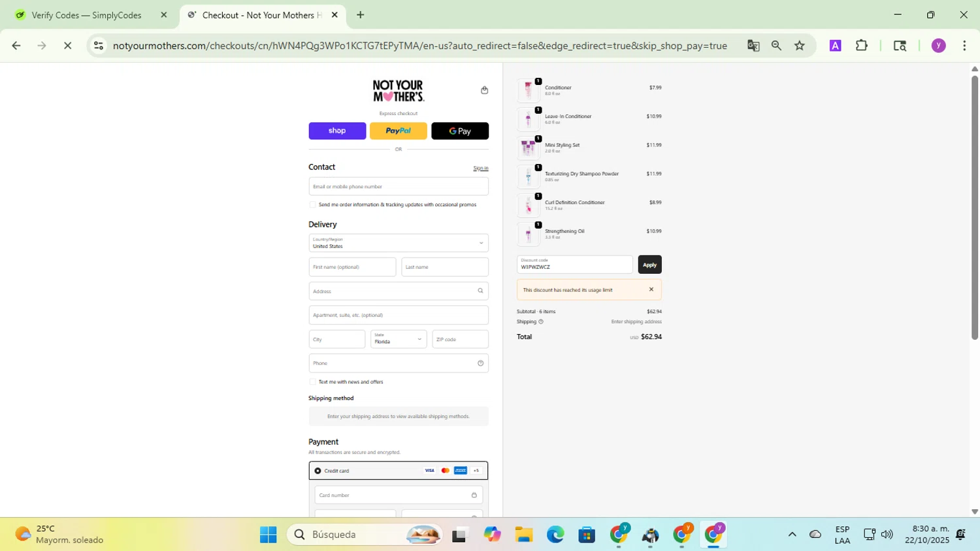The width and height of the screenshot is (980, 551).
Task: Click the Address input field
Action: tap(399, 291)
